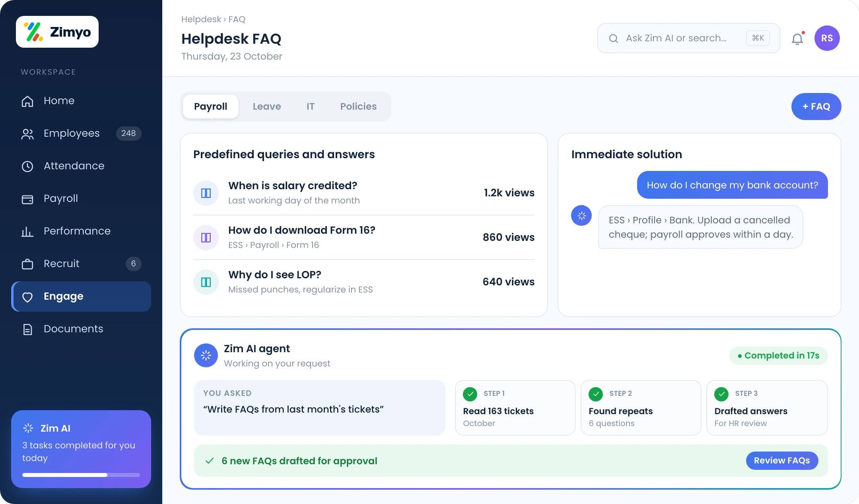Click "How do I change my bank account?" bubble
Image resolution: width=859 pixels, height=504 pixels.
point(733,185)
